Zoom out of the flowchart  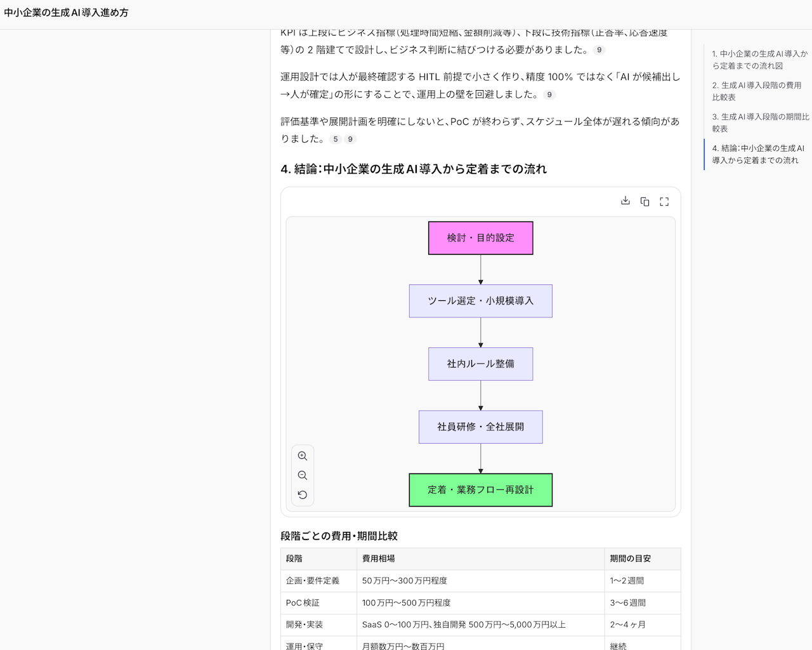[303, 475]
